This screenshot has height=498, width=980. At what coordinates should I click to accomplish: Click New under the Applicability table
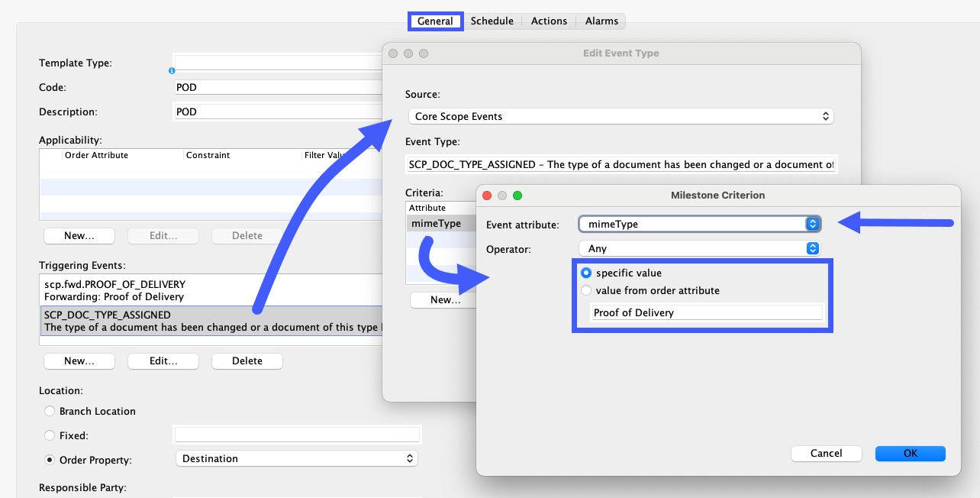coord(79,235)
